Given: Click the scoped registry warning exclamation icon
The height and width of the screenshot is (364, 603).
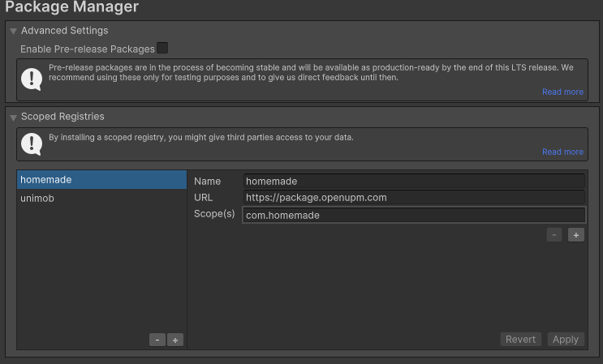Looking at the screenshot, I should tap(32, 144).
